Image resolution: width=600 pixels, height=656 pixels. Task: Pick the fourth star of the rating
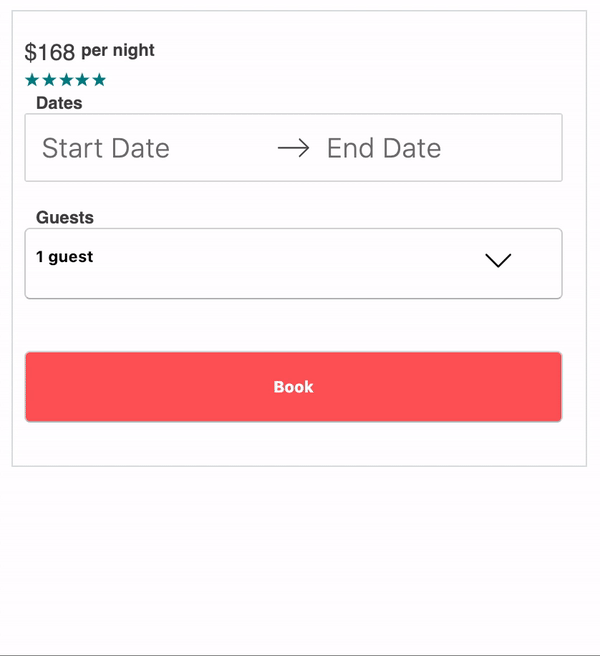[82, 80]
